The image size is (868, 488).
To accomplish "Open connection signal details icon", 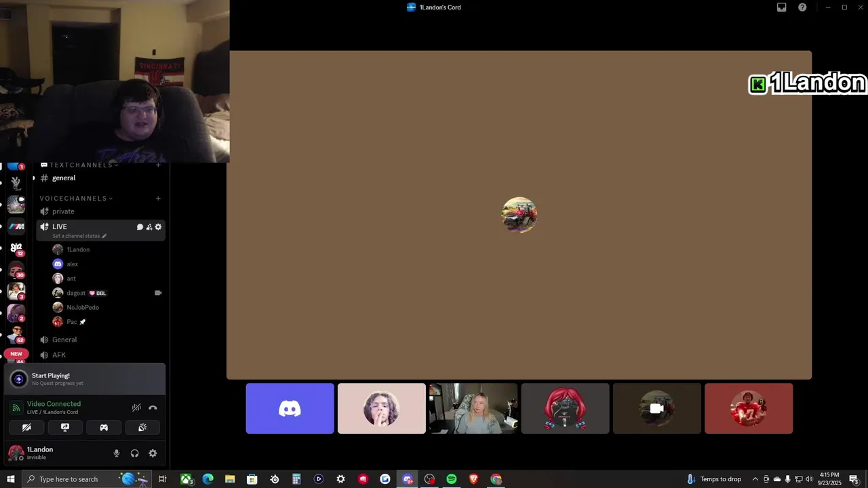I will 16,408.
